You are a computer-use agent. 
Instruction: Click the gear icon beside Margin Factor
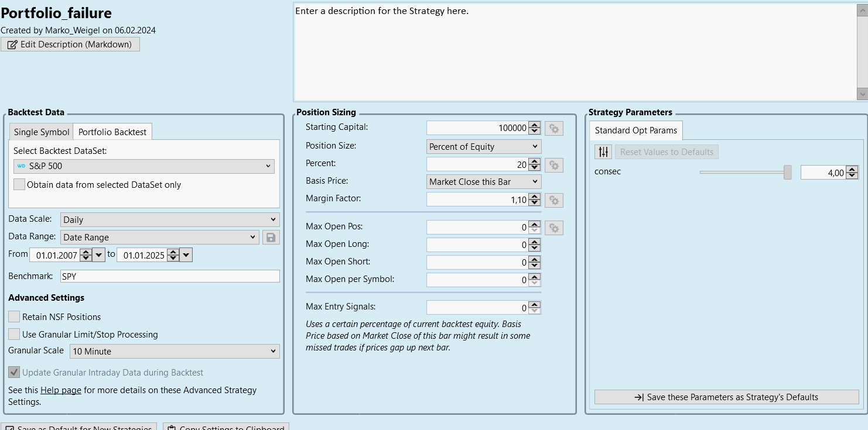point(553,201)
